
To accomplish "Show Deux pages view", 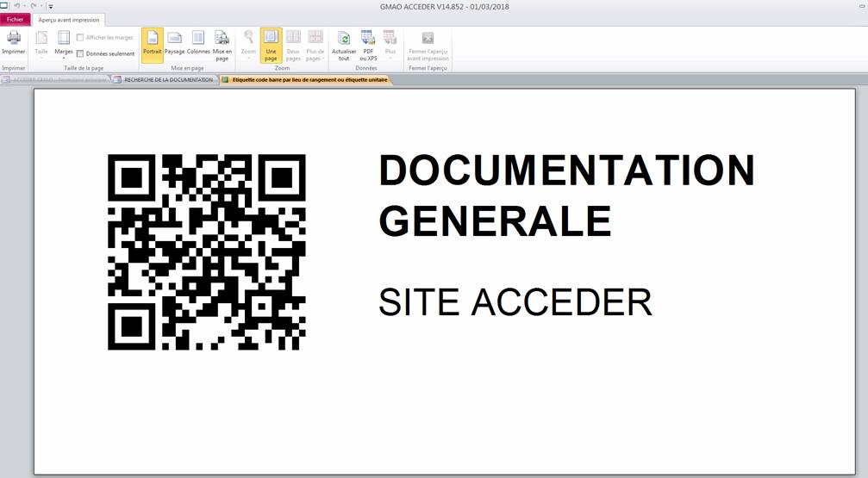I will (293, 46).
